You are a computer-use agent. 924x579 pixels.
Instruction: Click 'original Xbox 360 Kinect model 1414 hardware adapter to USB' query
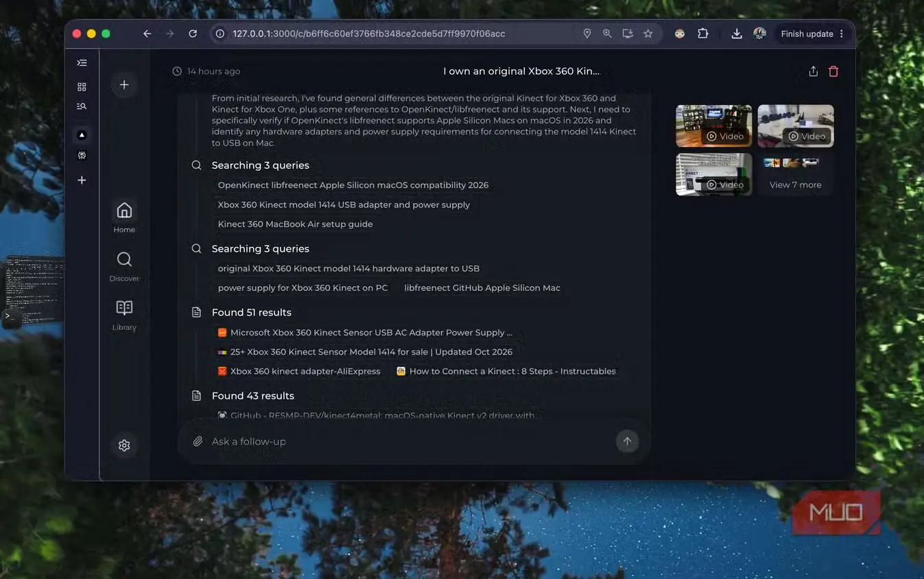349,269
